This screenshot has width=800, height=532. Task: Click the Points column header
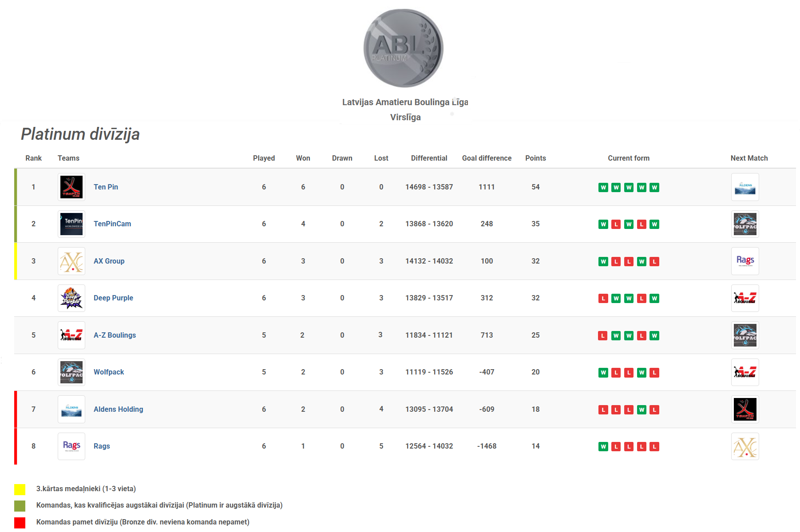coord(535,158)
